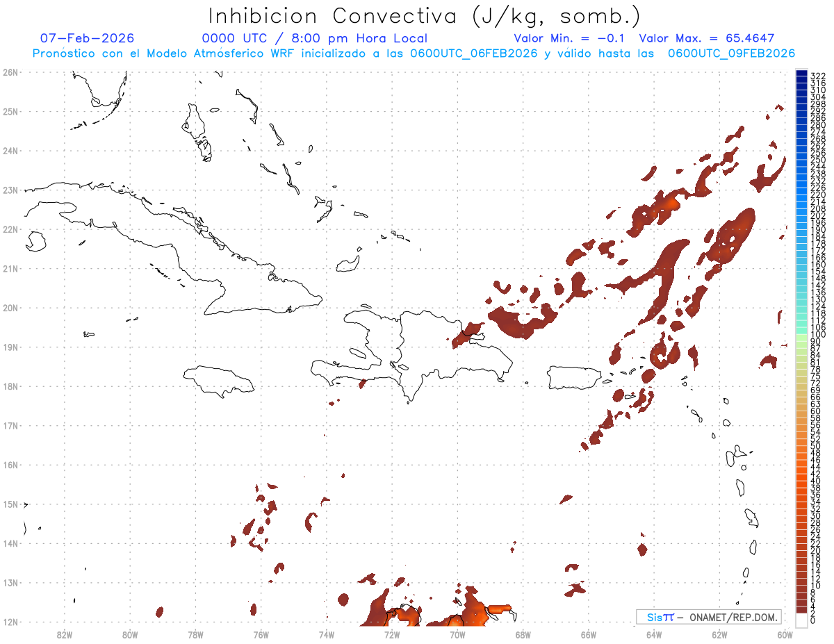Click the colorbar value '322'
This screenshot has height=644, width=834.
click(817, 76)
